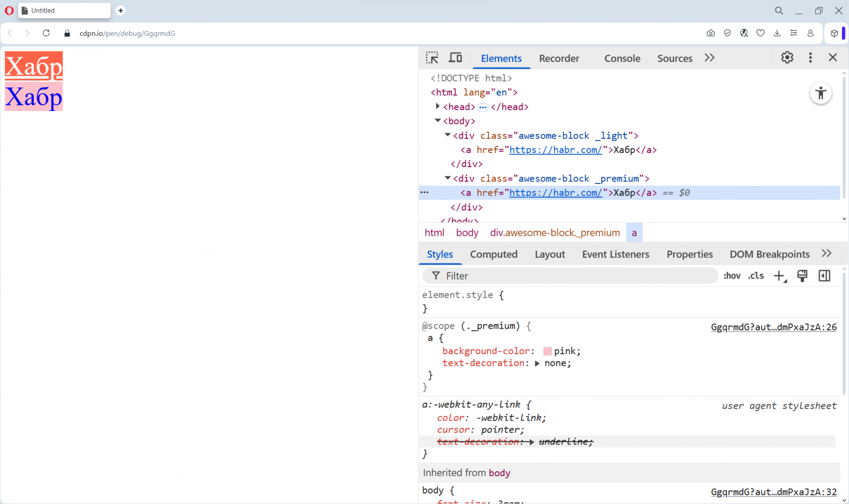Open the Event Listeners pane tab
The height and width of the screenshot is (504, 849).
[x=616, y=254]
